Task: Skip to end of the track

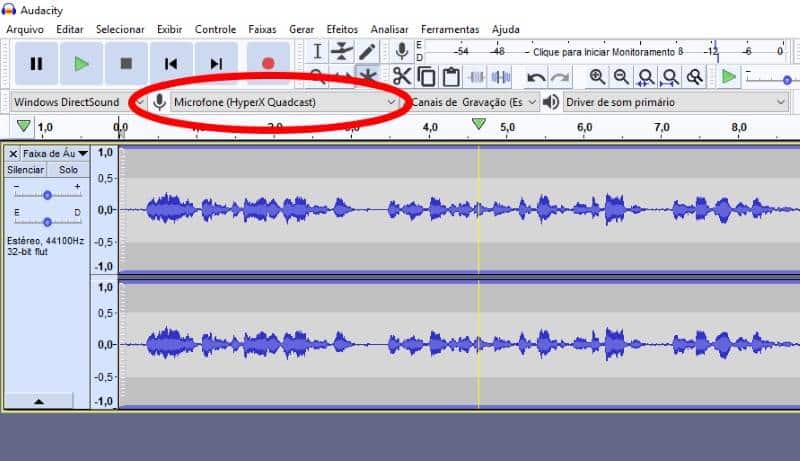Action: tap(216, 64)
